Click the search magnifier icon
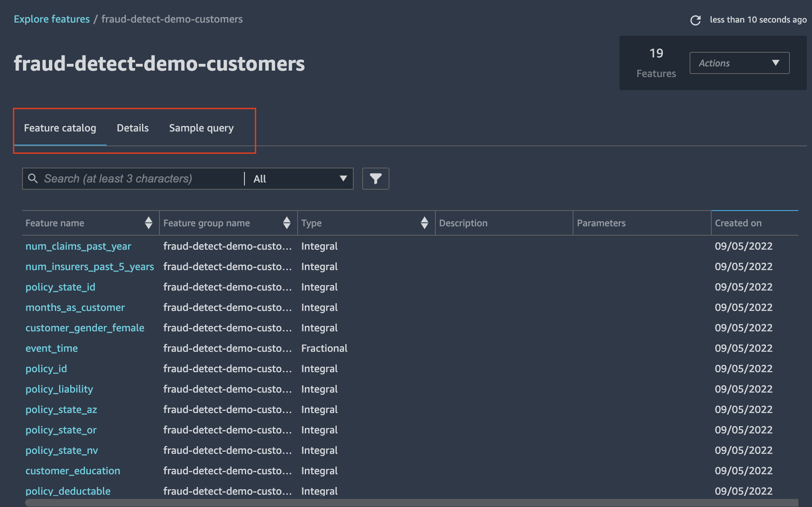This screenshot has height=507, width=812. 33,178
